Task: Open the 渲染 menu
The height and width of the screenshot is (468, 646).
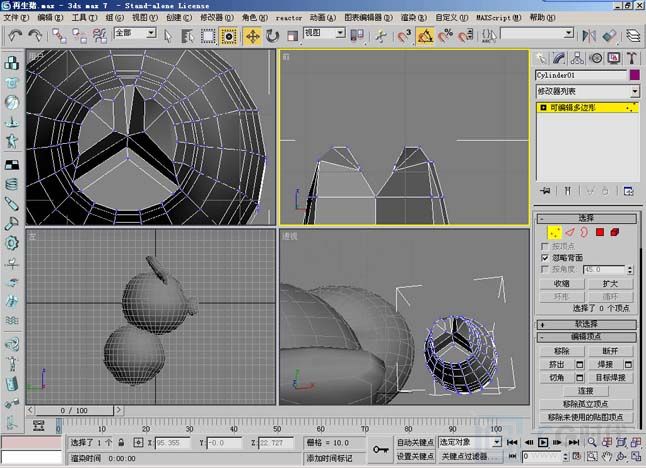Action: coord(414,18)
